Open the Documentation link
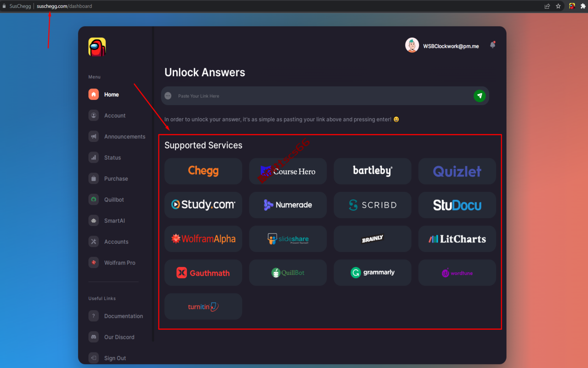 (124, 316)
